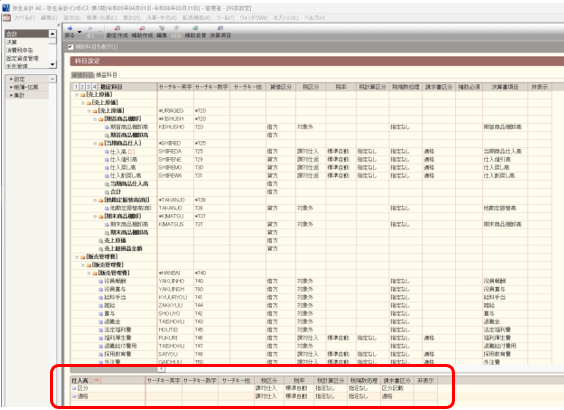Switch to the 損益科目 tab

pos(107,75)
